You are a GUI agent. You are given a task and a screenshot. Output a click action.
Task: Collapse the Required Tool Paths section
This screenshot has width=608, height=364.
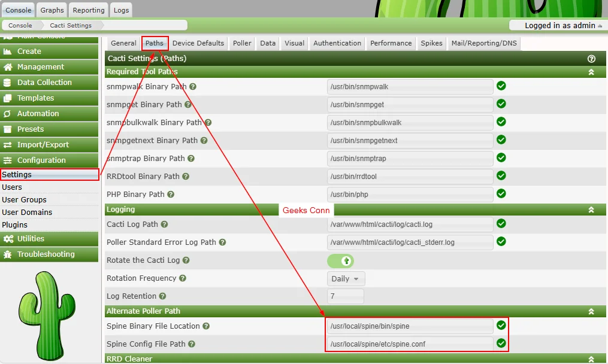point(591,72)
